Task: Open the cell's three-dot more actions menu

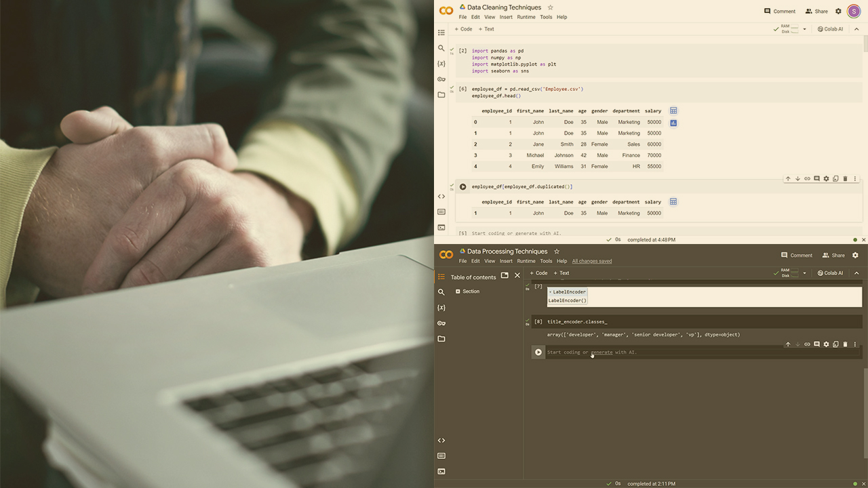Action: tap(854, 178)
